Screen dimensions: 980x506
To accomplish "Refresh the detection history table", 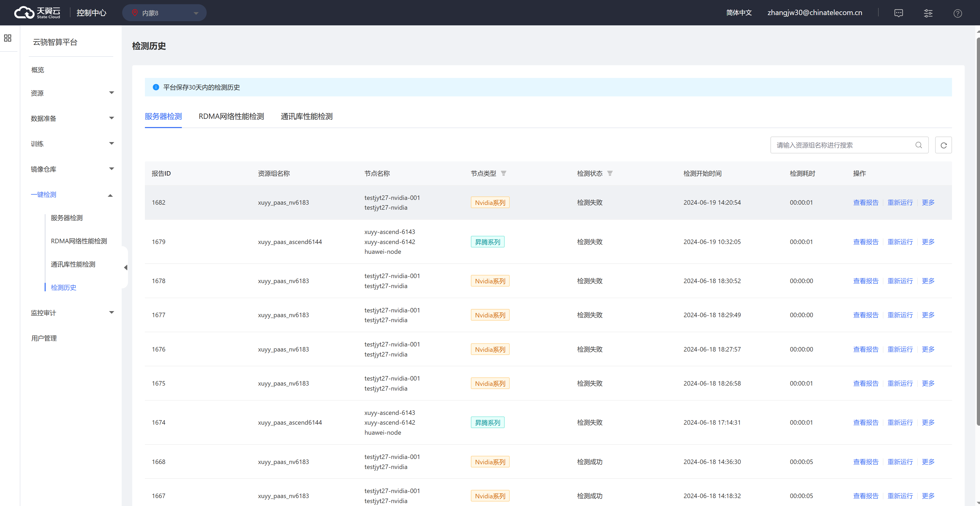I will [x=944, y=145].
